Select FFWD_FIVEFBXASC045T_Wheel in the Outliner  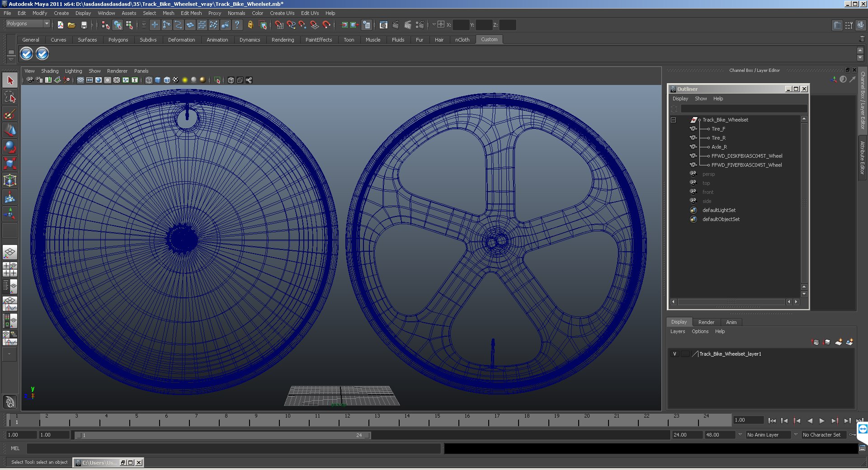[746, 165]
